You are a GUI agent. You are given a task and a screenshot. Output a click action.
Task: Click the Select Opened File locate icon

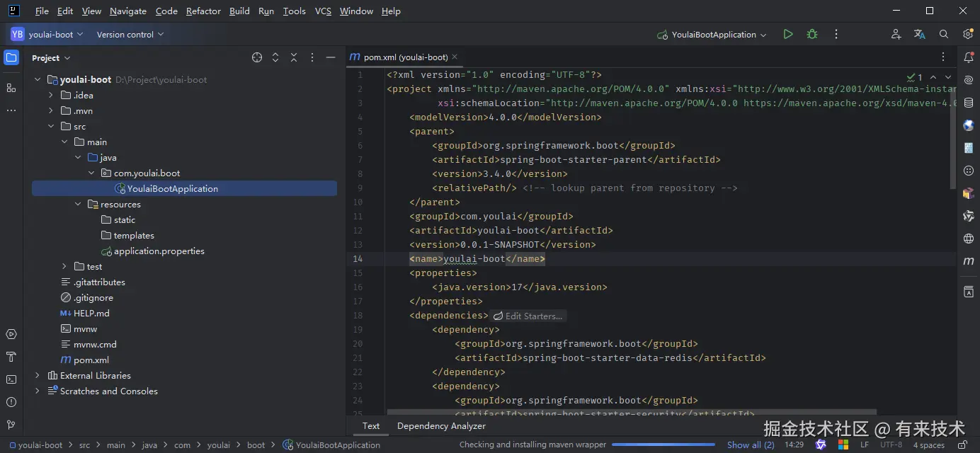point(257,58)
